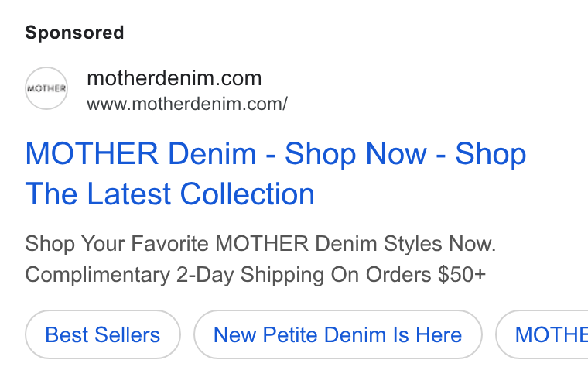Click "Shop Now" within the blue headline
The image size is (588, 384).
355,154
